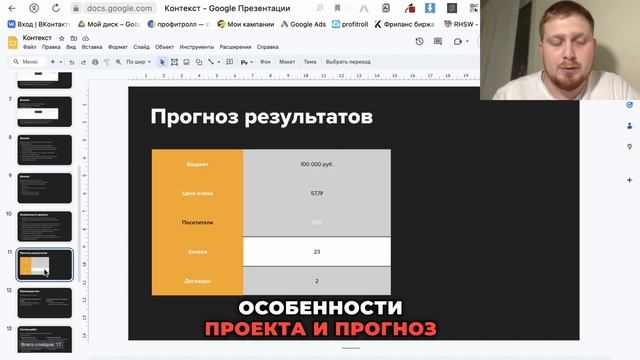Click the Прогноз результатов slide title

tap(262, 117)
